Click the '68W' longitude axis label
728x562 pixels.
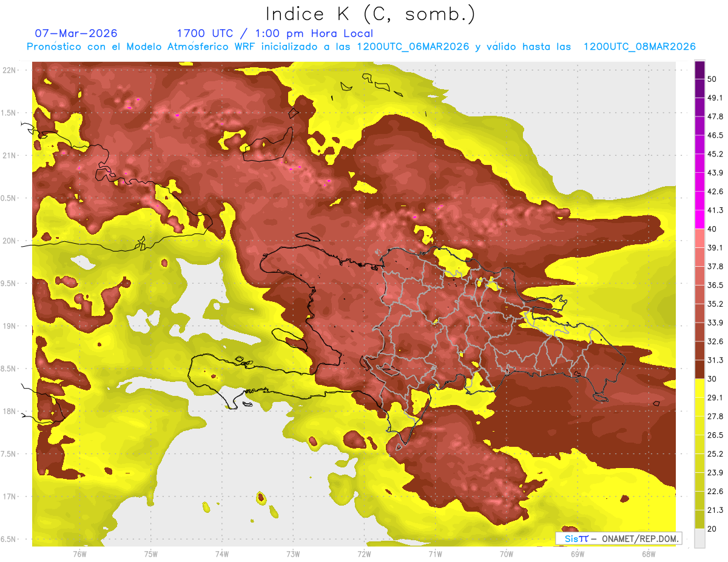click(x=649, y=554)
